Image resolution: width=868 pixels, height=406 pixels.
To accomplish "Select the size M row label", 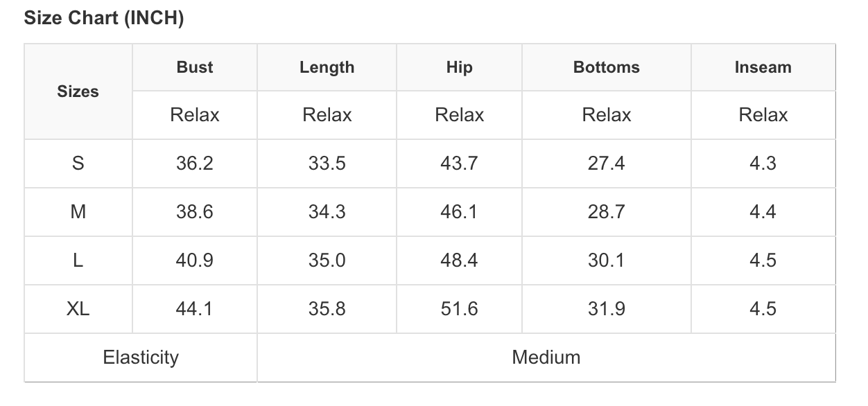I will tap(78, 212).
